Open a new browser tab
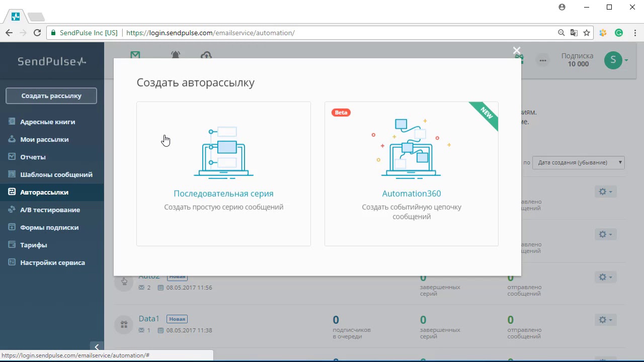644x362 pixels. (36, 17)
